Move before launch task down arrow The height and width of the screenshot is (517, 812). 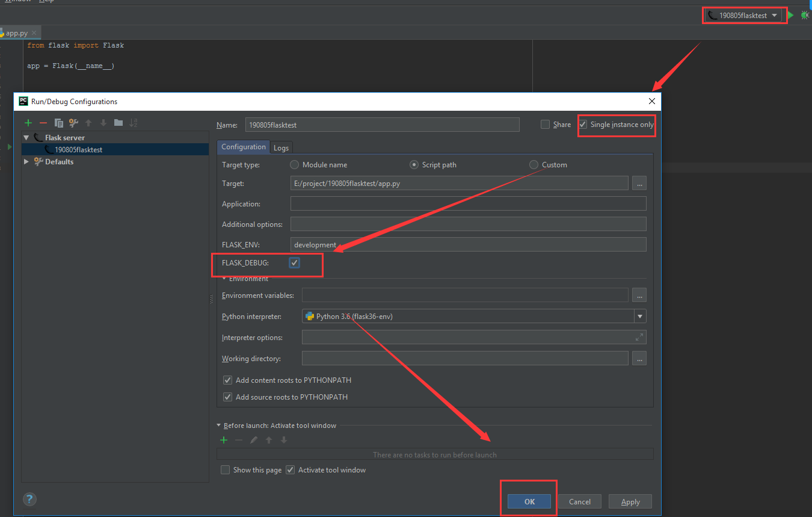[x=284, y=440]
